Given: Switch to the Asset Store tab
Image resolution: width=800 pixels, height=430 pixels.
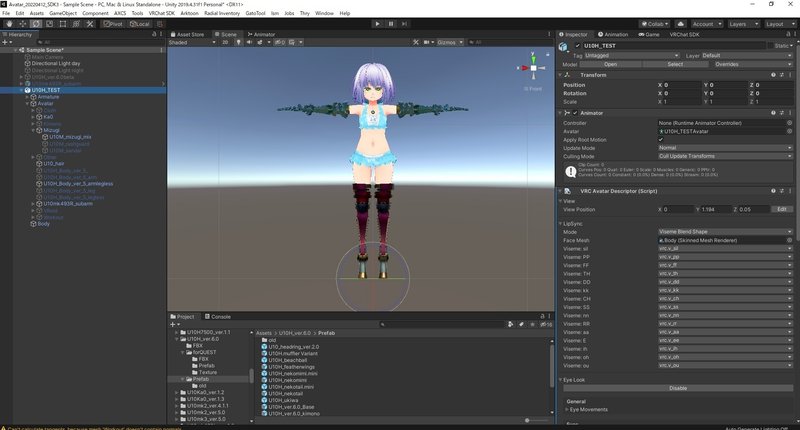Looking at the screenshot, I should (x=187, y=34).
